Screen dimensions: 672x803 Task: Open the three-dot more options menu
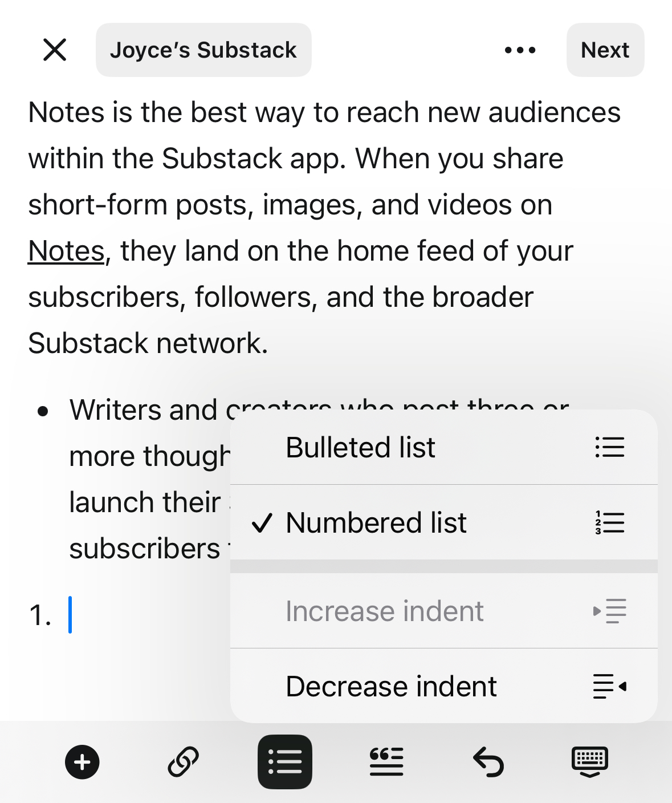pos(520,50)
